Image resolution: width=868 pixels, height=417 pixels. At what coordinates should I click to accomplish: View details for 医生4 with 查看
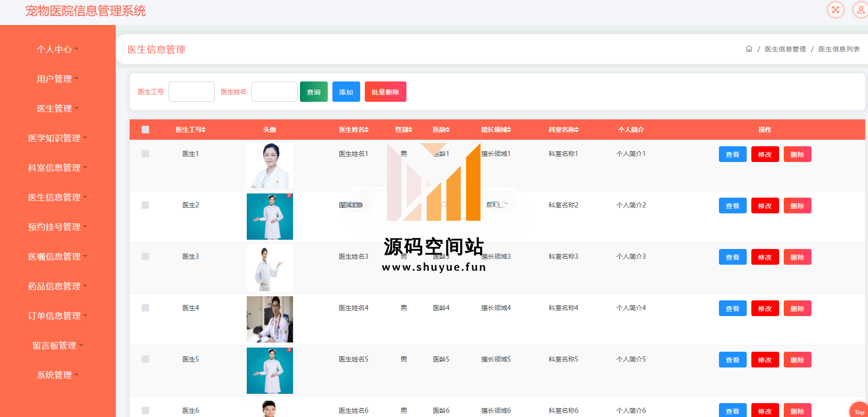click(x=733, y=308)
